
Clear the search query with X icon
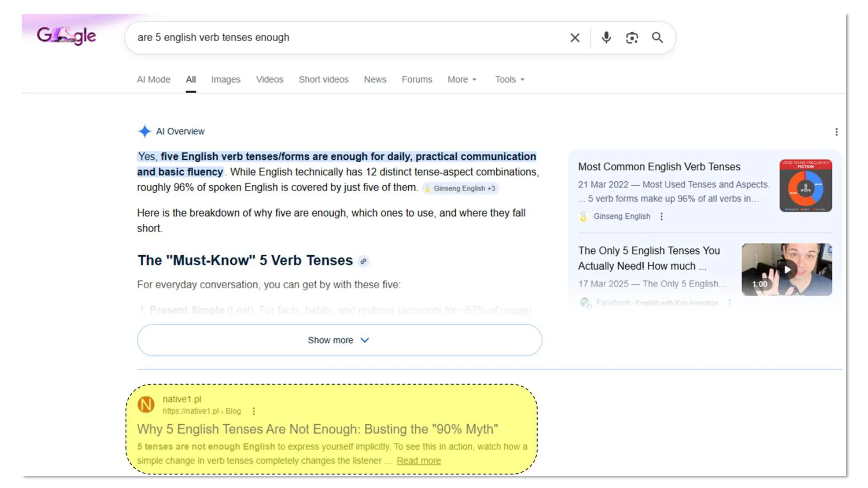(x=575, y=38)
